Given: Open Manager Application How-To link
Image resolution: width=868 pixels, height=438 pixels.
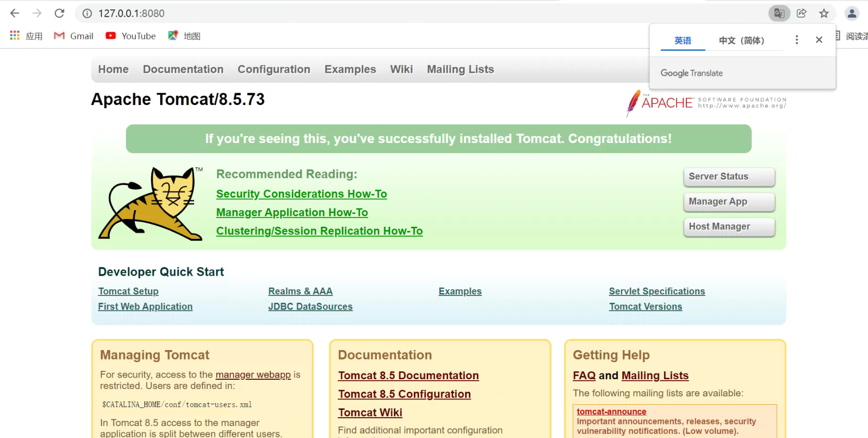Looking at the screenshot, I should coord(292,213).
